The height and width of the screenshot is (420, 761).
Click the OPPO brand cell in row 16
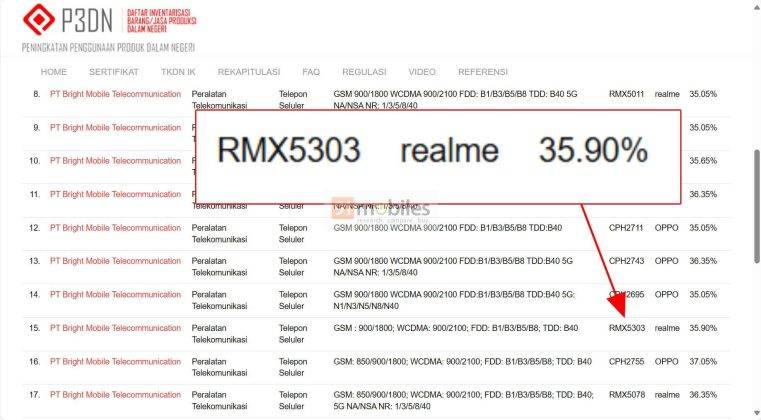click(666, 362)
